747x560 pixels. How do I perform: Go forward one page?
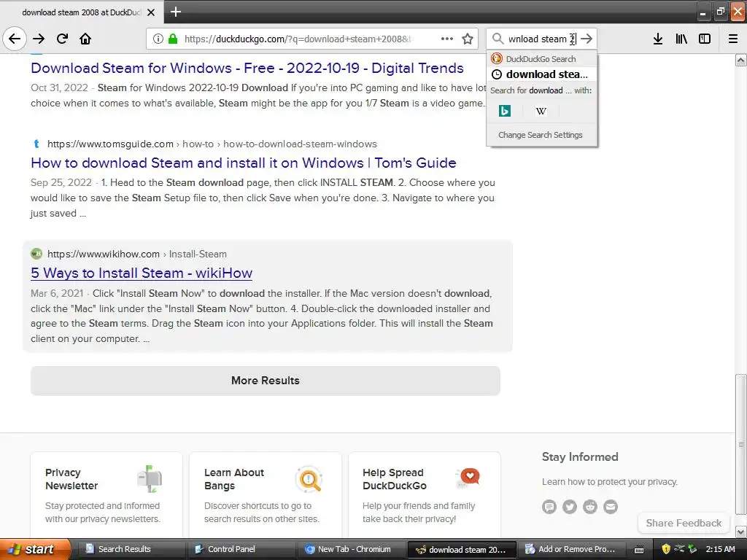pos(39,39)
